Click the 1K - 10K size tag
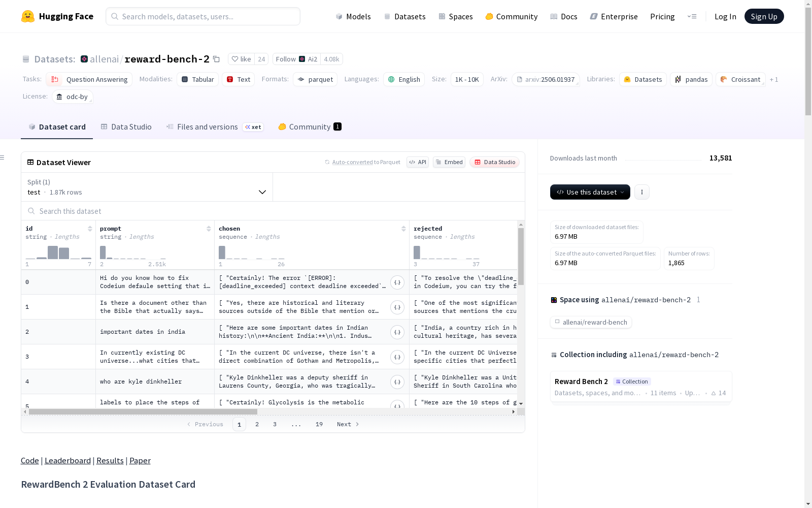This screenshot has width=812, height=508. pyautogui.click(x=467, y=79)
